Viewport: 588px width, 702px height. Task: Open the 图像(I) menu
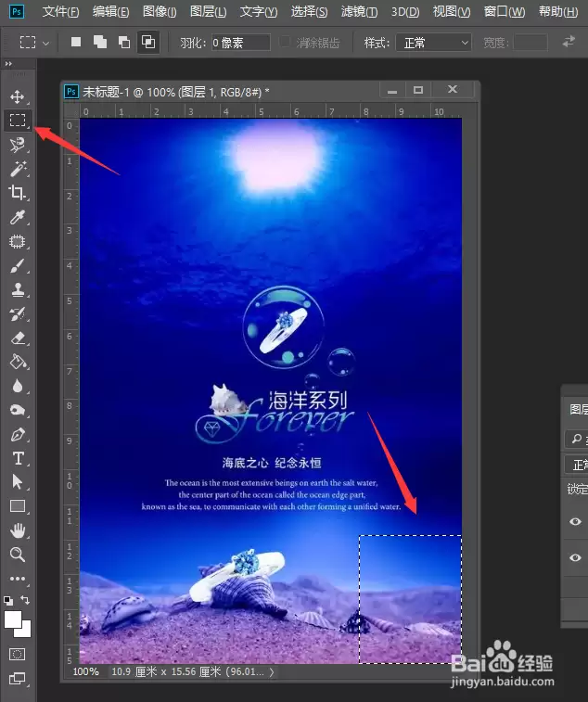(160, 11)
